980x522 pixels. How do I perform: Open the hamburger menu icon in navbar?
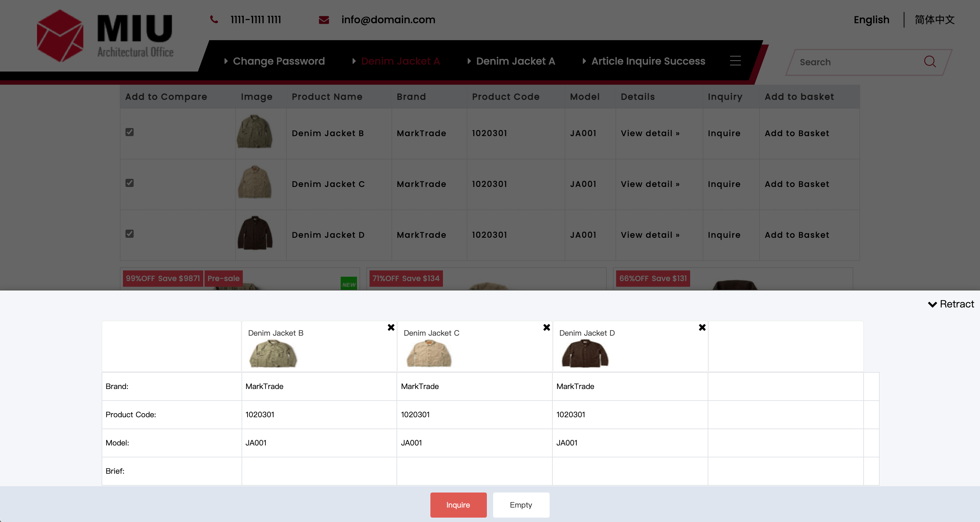(735, 61)
